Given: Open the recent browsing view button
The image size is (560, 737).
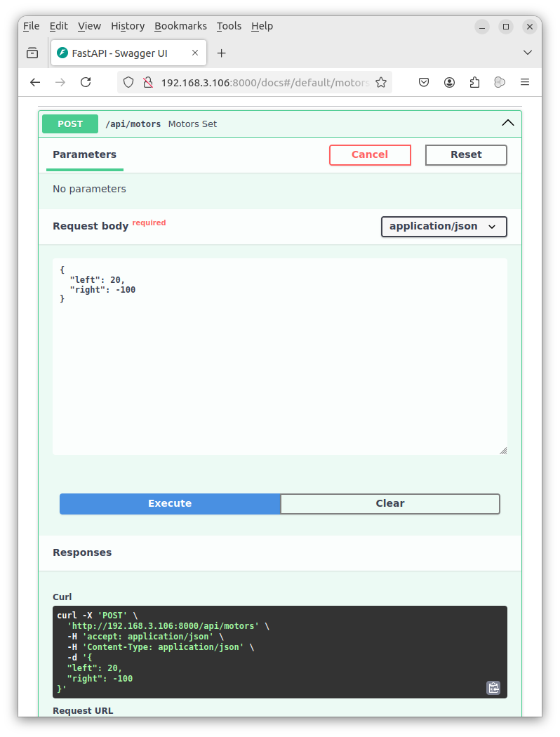Looking at the screenshot, I should tap(32, 53).
